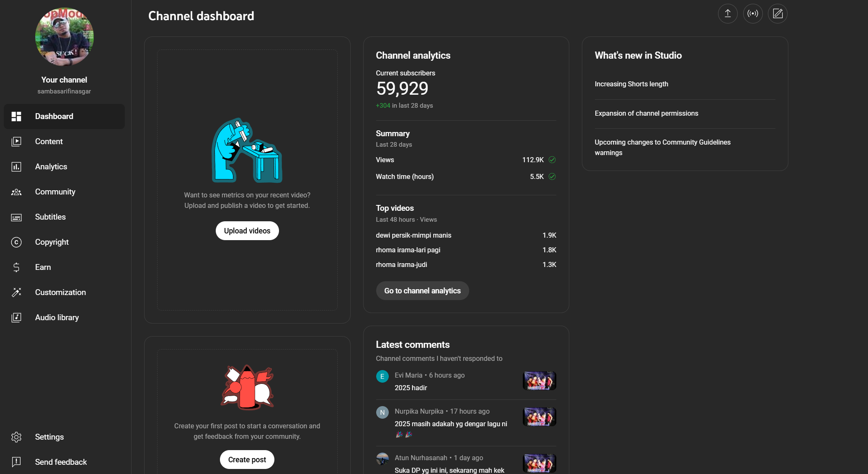Open Expansion of channel permissions link
868x474 pixels.
[646, 114]
